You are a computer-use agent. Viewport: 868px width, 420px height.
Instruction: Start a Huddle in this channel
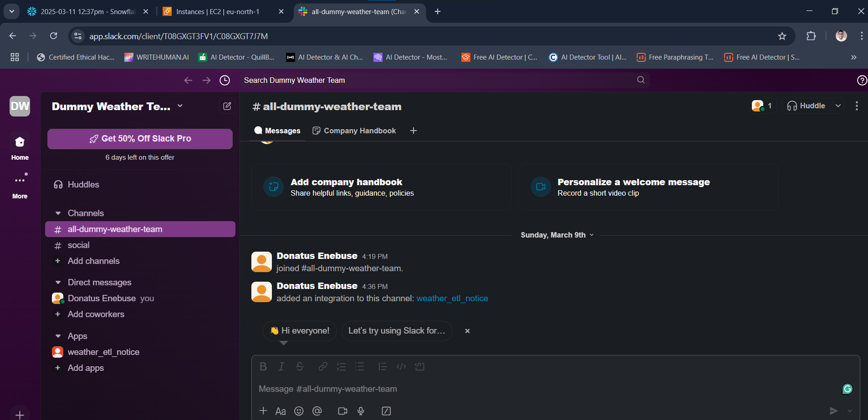click(x=807, y=106)
